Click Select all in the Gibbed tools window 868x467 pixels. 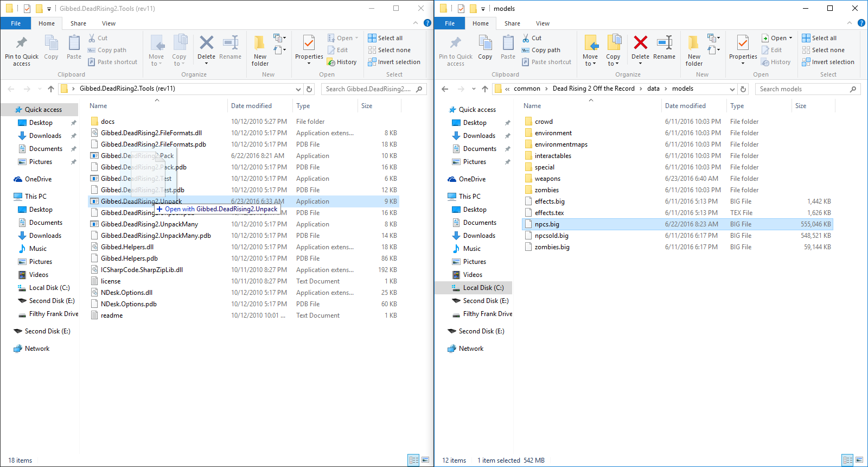[385, 38]
